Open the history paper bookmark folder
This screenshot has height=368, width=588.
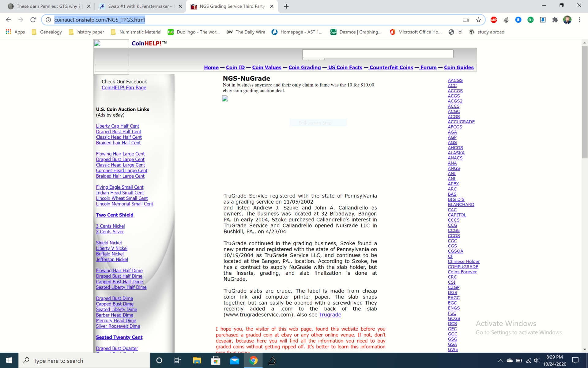[87, 32]
